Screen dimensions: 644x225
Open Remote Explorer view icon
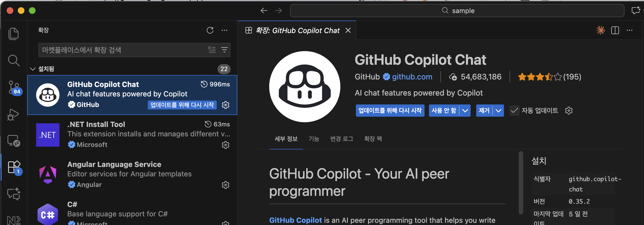coord(14,141)
